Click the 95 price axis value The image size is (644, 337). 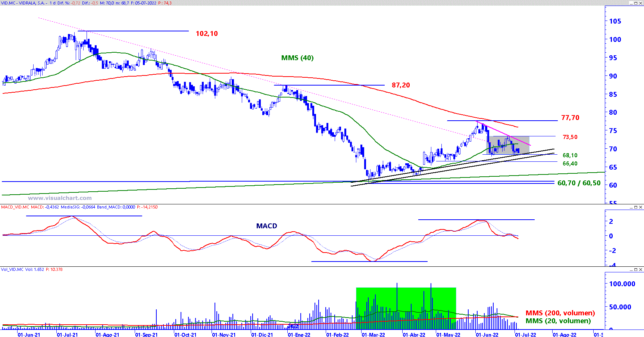613,58
